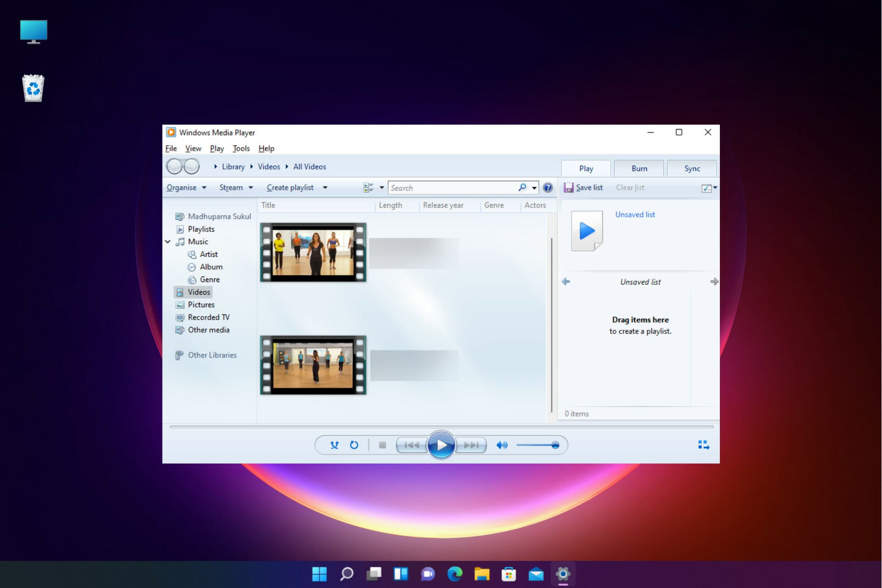The image size is (882, 588).
Task: Open the search options dropdown arrow
Action: click(x=534, y=188)
